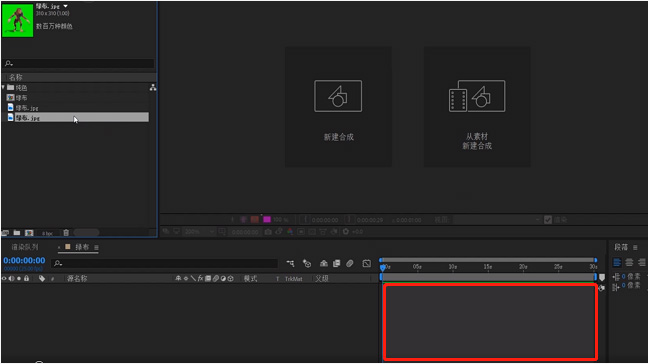
Task: Click the time navigator bar above ruler
Action: point(488,260)
